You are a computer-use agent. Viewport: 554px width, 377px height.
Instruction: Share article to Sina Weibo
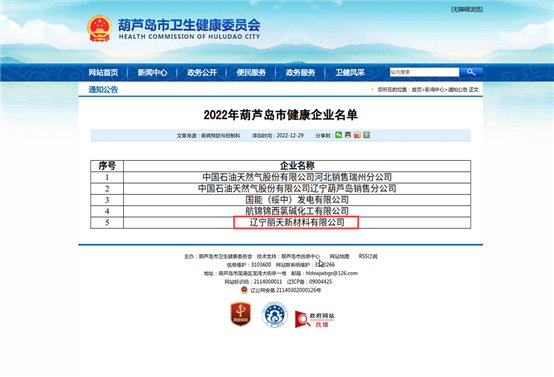(357, 135)
